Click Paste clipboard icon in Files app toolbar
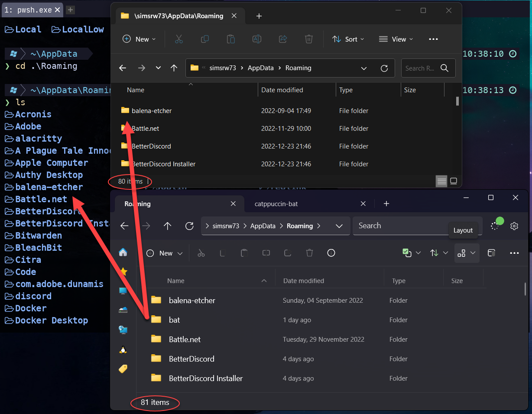This screenshot has width=532, height=414. [x=244, y=253]
